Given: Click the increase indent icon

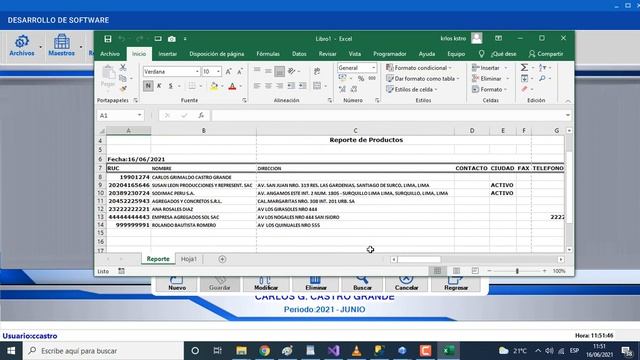Looking at the screenshot, I should point(302,86).
